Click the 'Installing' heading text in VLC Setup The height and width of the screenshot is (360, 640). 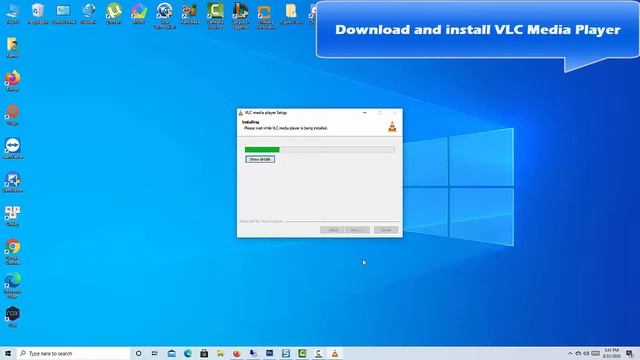(250, 122)
